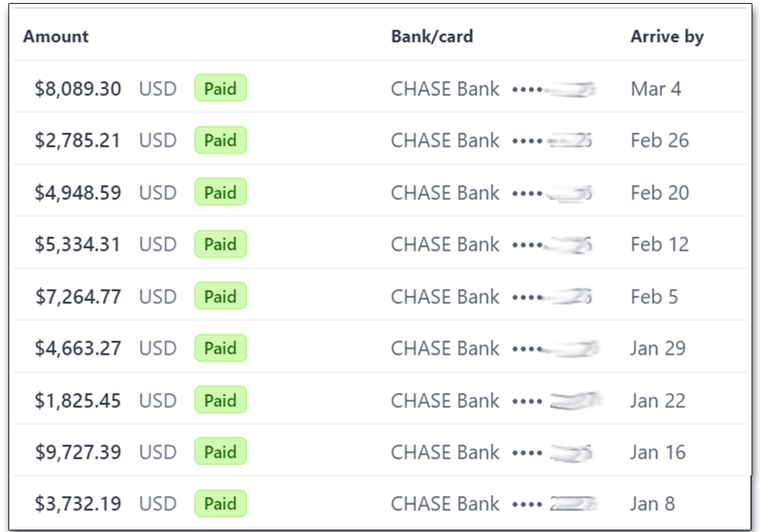Click the Paid status on Jan 8 payout
760x532 pixels.
click(220, 503)
